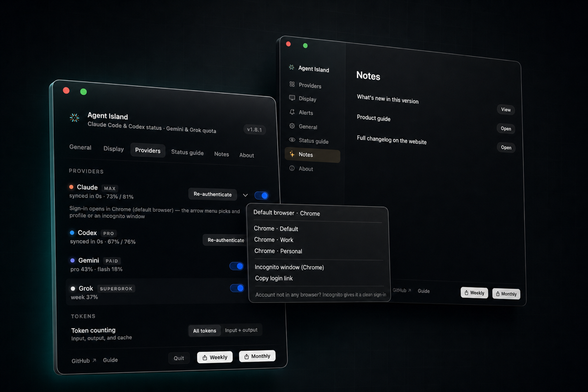Open GitHub link in Notes window footer
Screen dimensions: 588x392
pyautogui.click(x=402, y=291)
